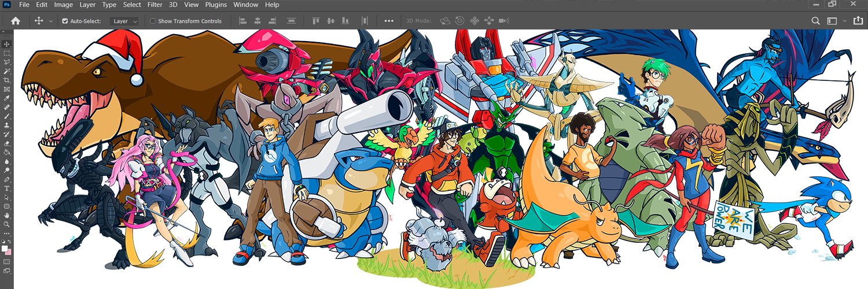Align left edges of layers
This screenshot has height=289, width=868.
[243, 21]
